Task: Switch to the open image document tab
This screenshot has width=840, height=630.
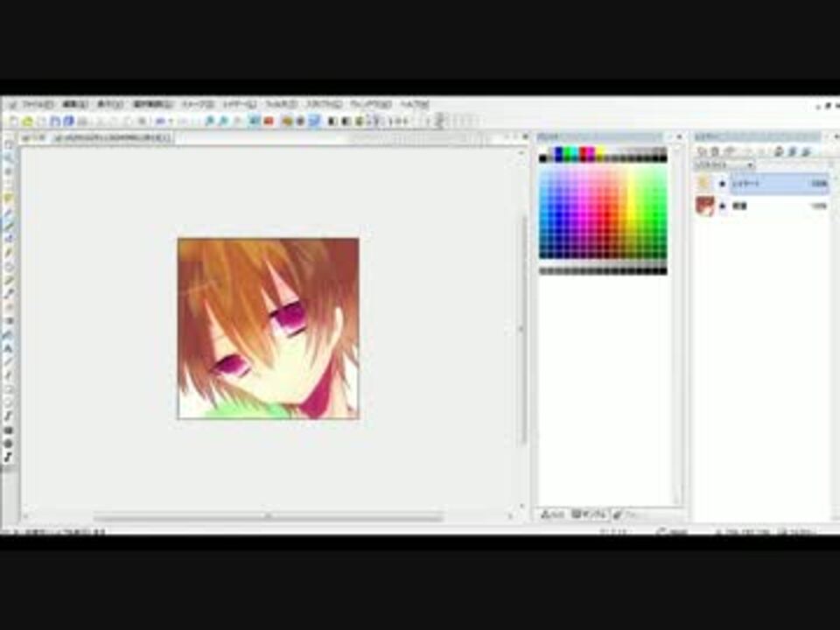Action: point(113,138)
